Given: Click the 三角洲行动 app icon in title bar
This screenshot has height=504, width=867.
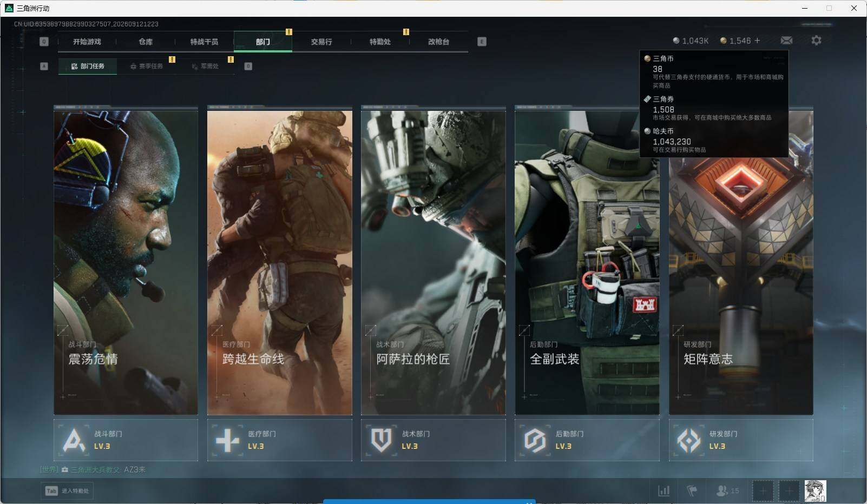Looking at the screenshot, I should pyautogui.click(x=9, y=8).
